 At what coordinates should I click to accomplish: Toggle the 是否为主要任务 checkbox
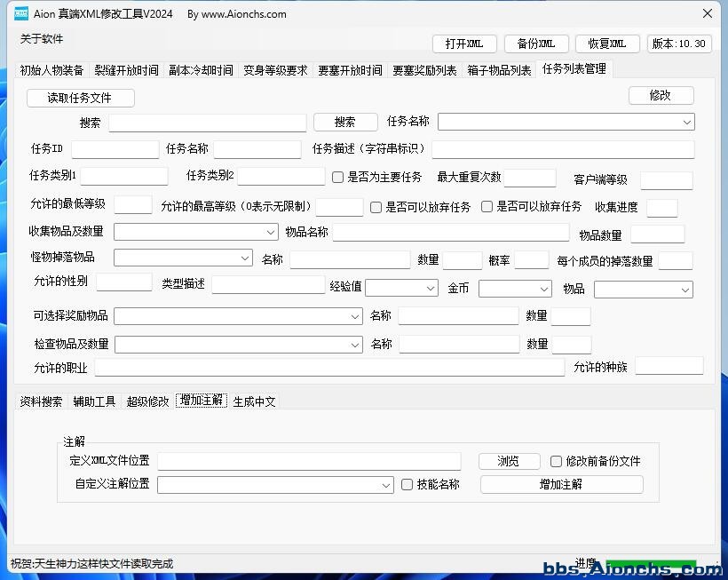point(338,178)
